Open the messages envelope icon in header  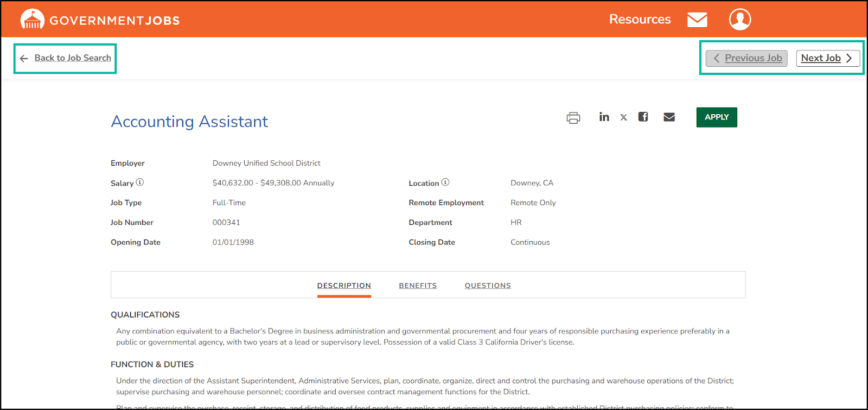click(x=697, y=20)
